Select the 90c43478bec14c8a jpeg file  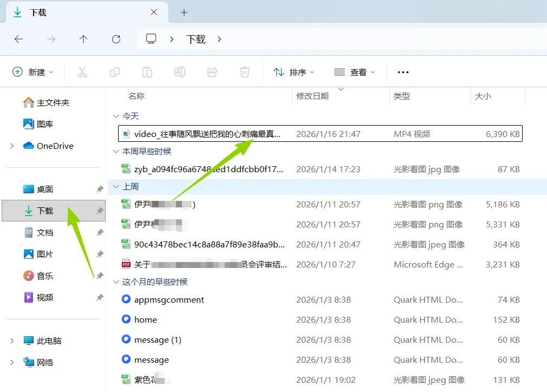(320, 245)
